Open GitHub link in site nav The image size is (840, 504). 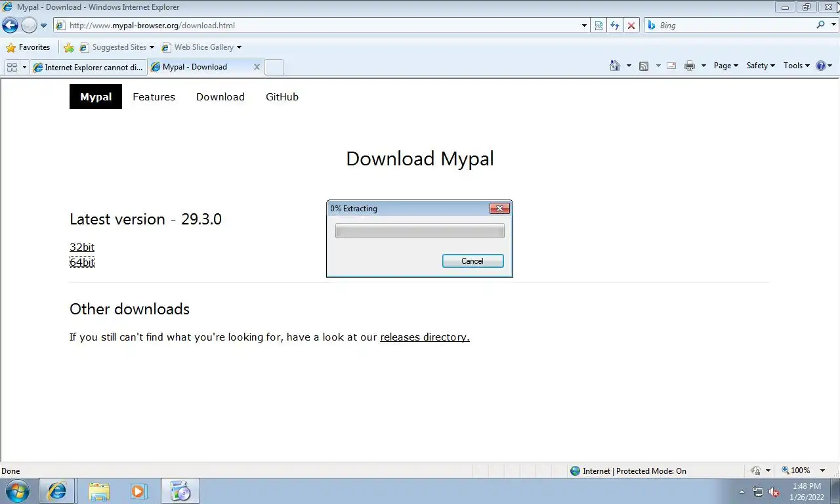pos(282,96)
